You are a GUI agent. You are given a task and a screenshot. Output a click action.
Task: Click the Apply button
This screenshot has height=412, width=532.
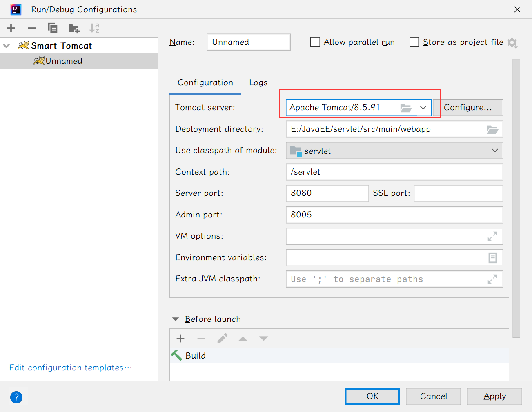[495, 396]
